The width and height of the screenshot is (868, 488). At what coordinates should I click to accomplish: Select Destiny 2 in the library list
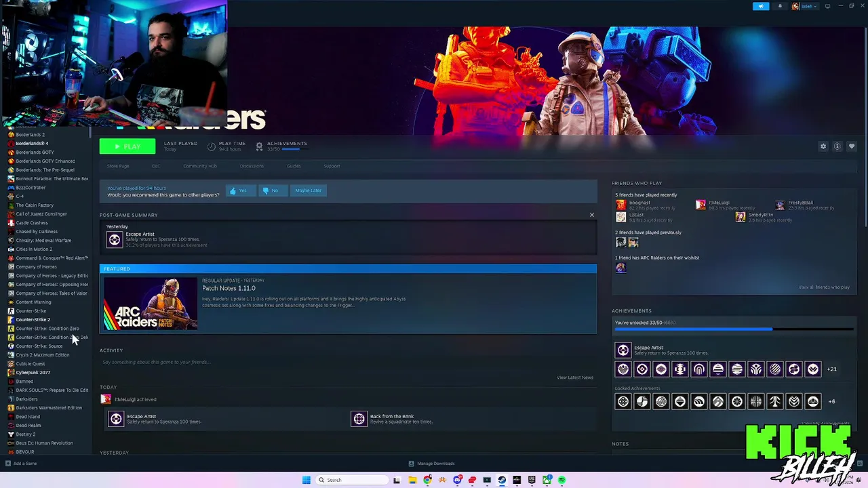tap(26, 434)
